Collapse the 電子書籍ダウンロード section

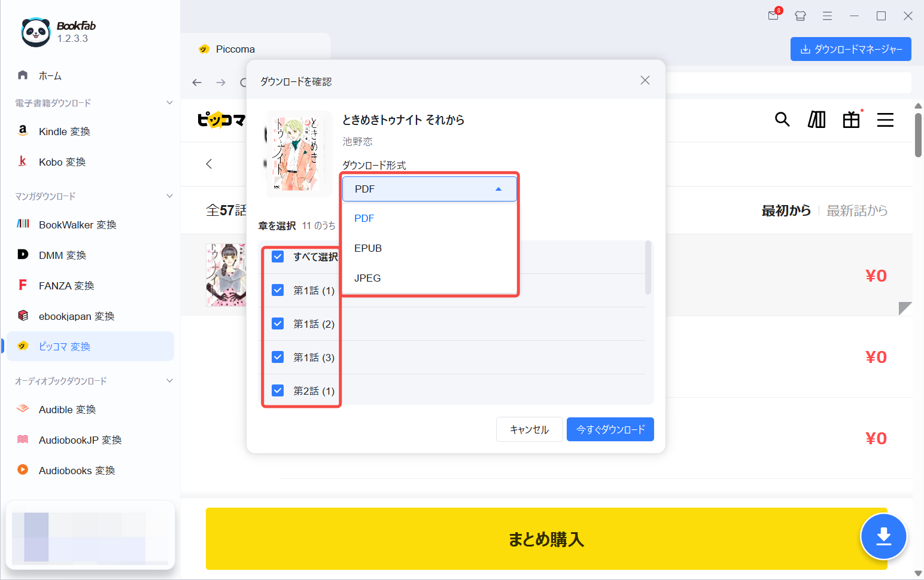tap(169, 103)
